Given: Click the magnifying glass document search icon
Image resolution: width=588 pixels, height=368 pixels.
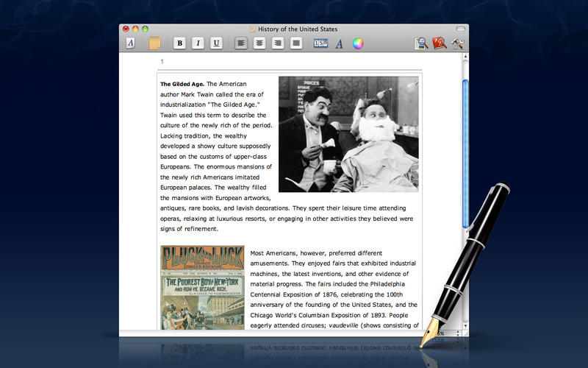Looking at the screenshot, I should 421,43.
